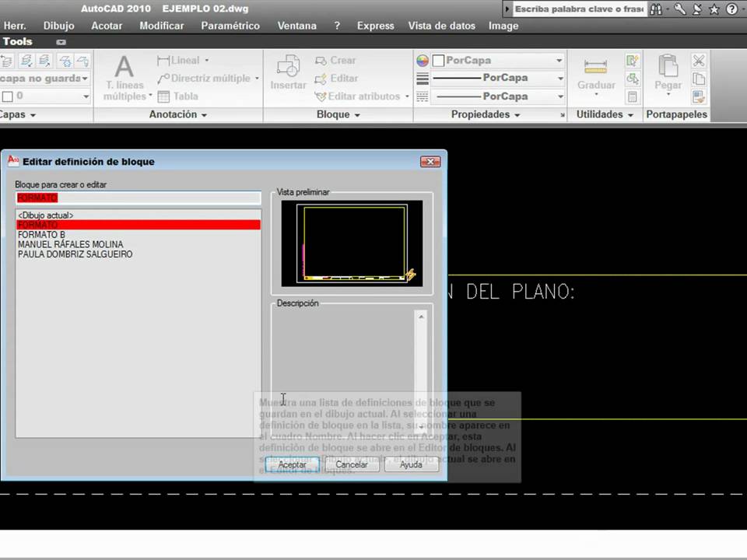The image size is (747, 560).
Task: Click the Descripción scrollbar up arrow
Action: tap(421, 317)
